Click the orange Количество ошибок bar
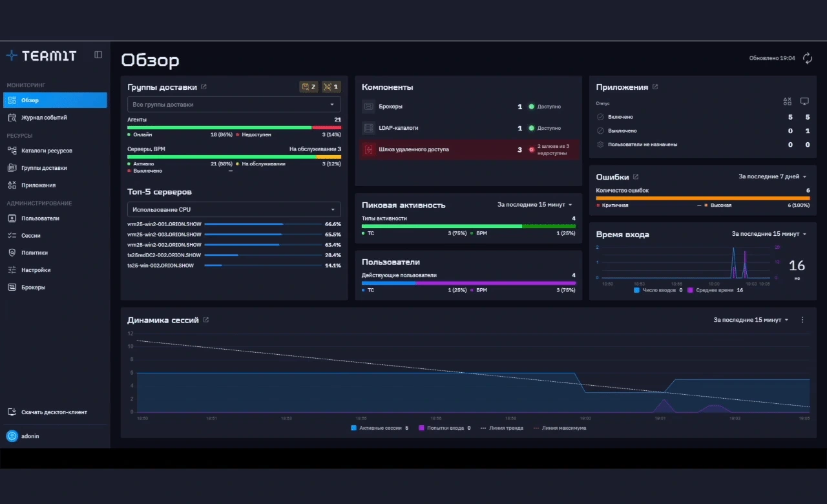The height and width of the screenshot is (504, 827). point(702,198)
